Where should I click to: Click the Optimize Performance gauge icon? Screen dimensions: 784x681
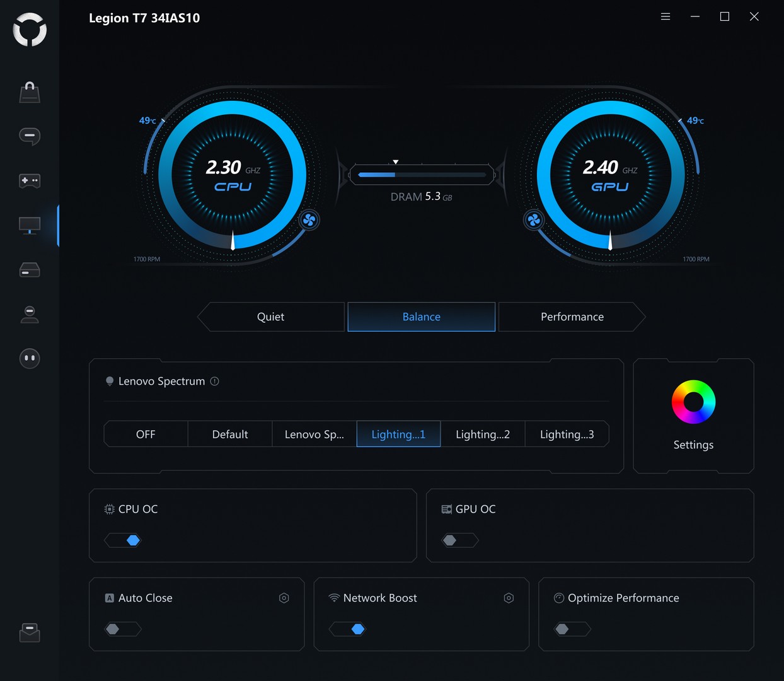point(559,598)
